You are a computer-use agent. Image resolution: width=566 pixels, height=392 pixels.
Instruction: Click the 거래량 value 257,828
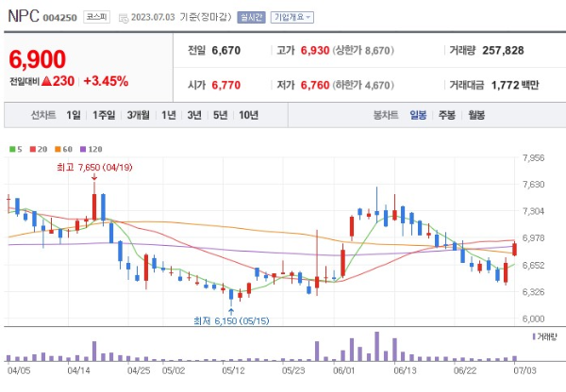(x=503, y=51)
